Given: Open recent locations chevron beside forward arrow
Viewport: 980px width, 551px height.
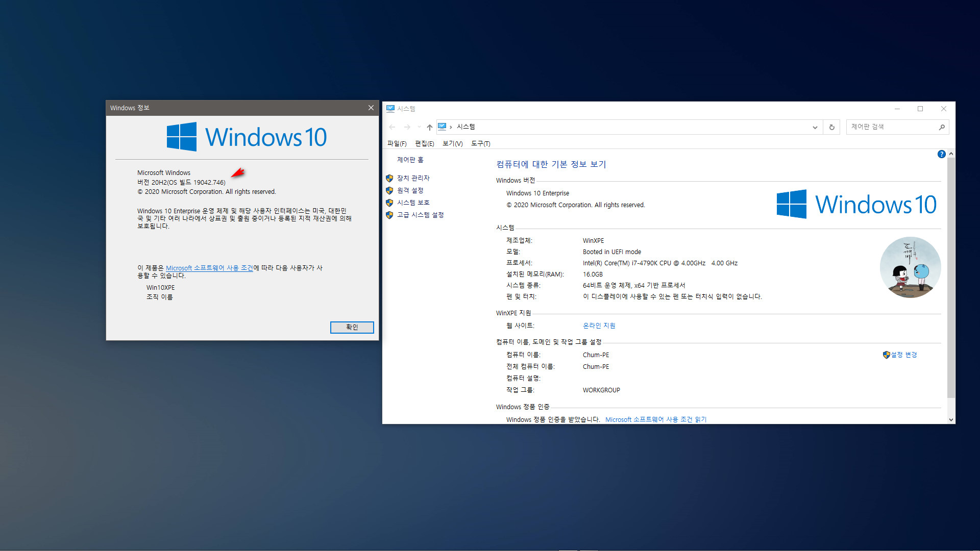Looking at the screenshot, I should [419, 127].
